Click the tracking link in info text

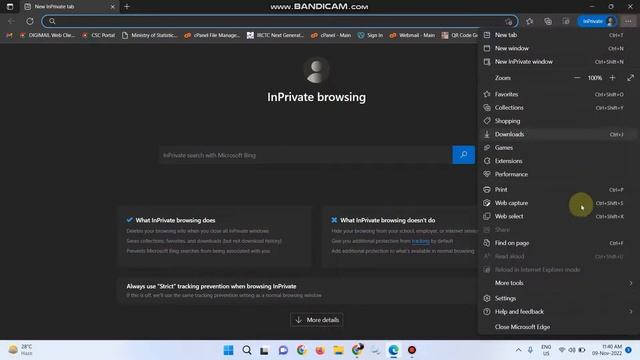pyautogui.click(x=420, y=241)
